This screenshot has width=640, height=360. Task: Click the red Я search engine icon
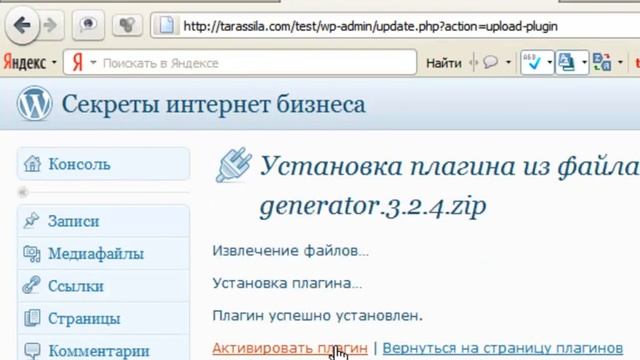pos(78,63)
